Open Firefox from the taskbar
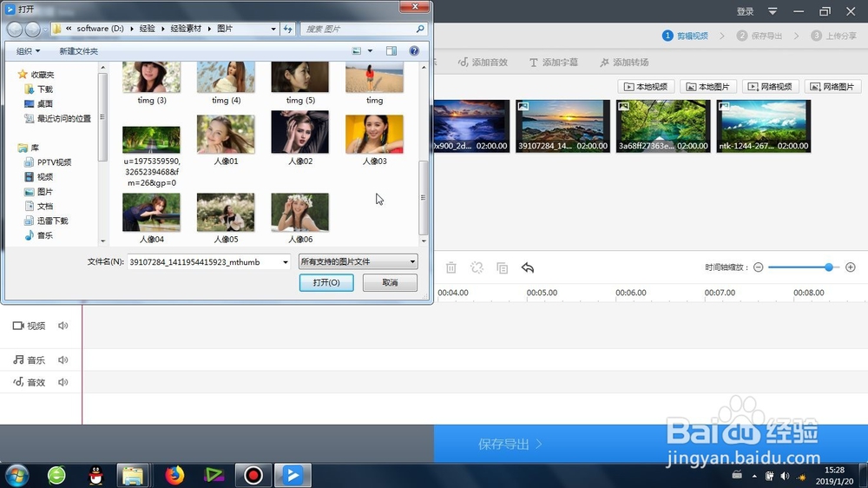This screenshot has width=868, height=488. (x=174, y=475)
